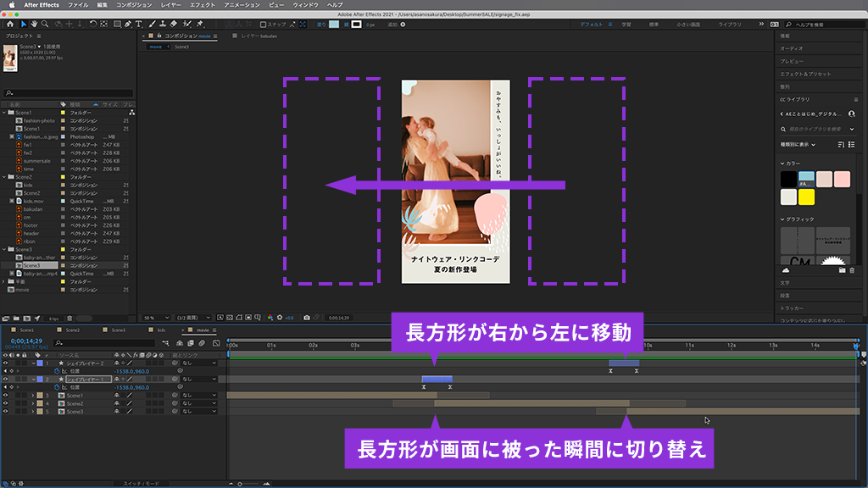
Task: Click the composition mini-flowchart icon in timeline
Action: [165, 343]
